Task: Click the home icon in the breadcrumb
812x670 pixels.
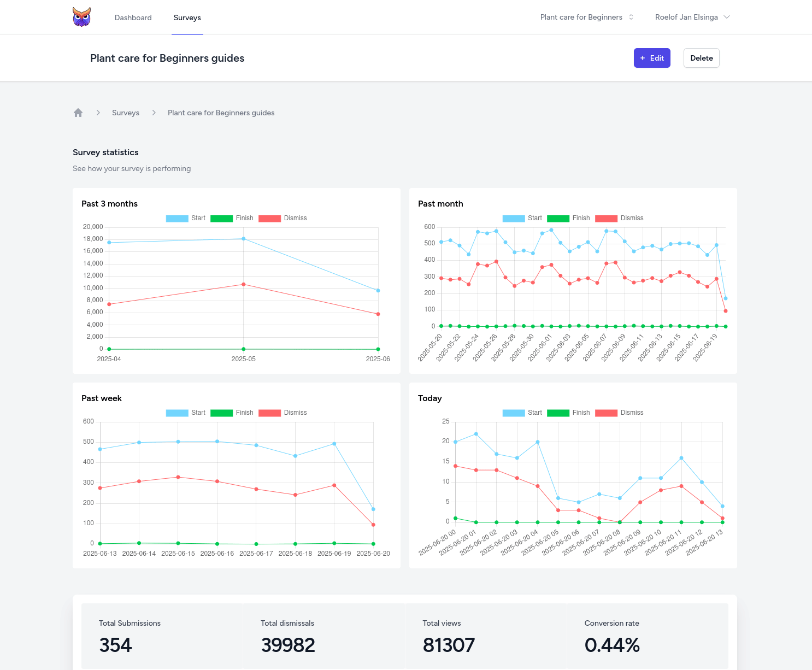Action: (78, 112)
